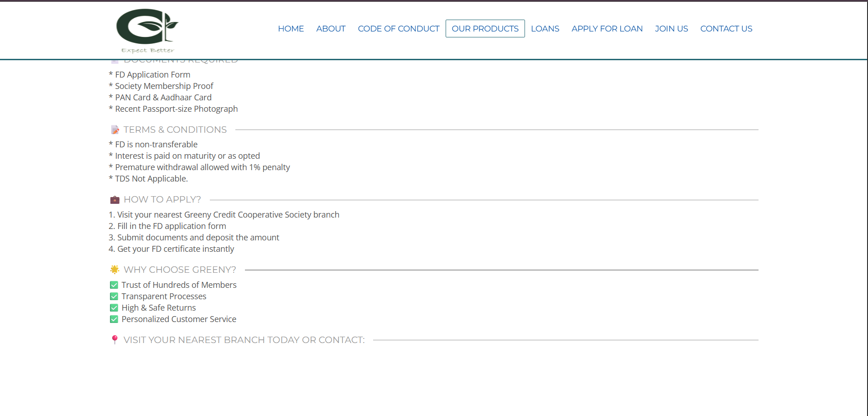Navigate to Contact Us

point(726,29)
